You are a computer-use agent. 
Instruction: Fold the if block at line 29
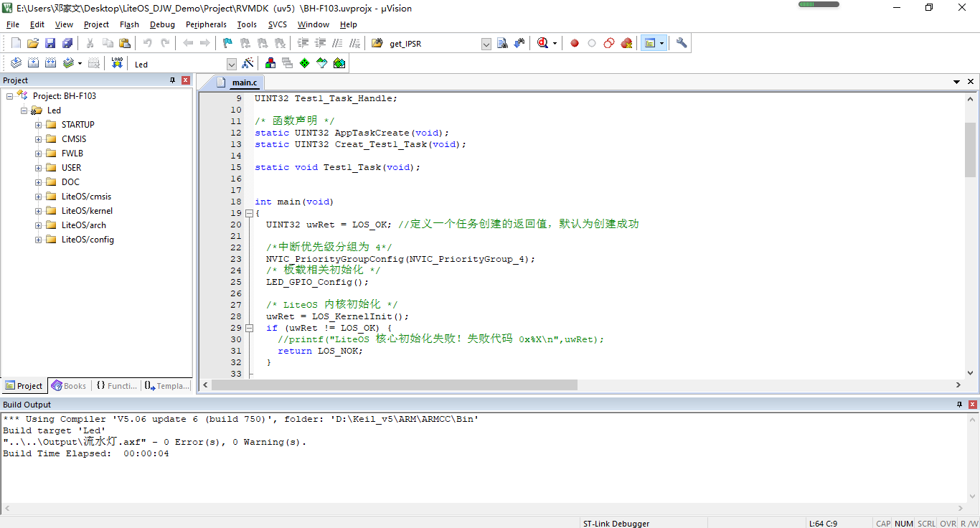click(249, 328)
